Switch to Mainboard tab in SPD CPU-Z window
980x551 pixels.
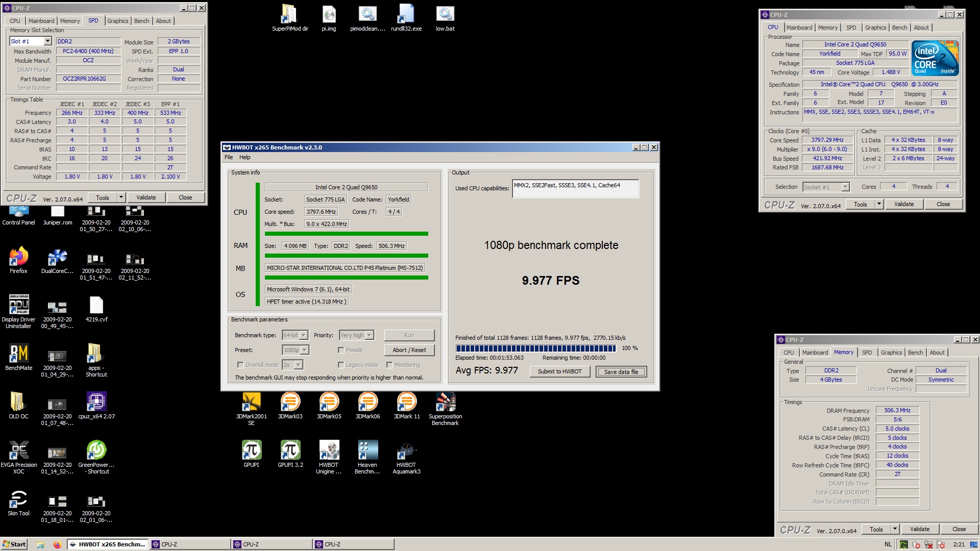point(41,21)
